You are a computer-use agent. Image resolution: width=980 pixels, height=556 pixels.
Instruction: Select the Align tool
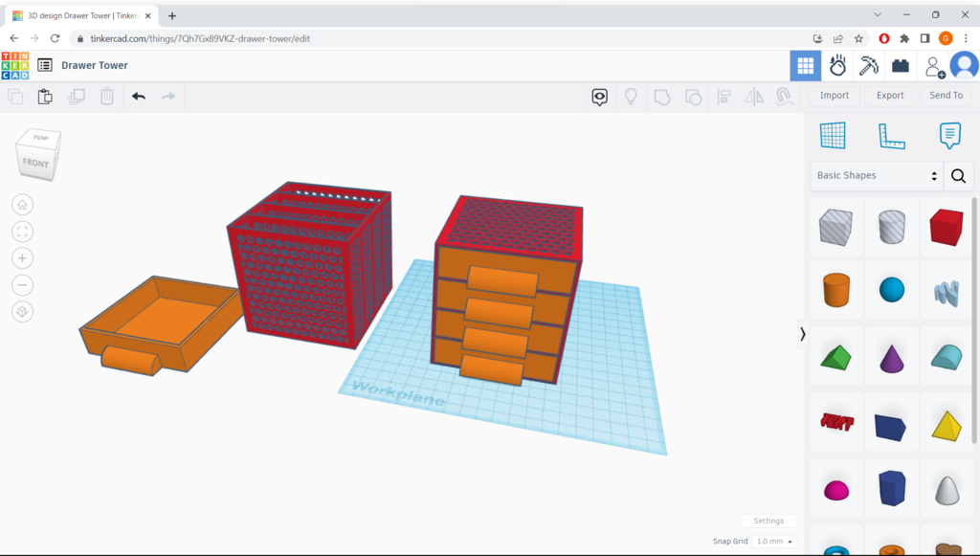pos(724,97)
